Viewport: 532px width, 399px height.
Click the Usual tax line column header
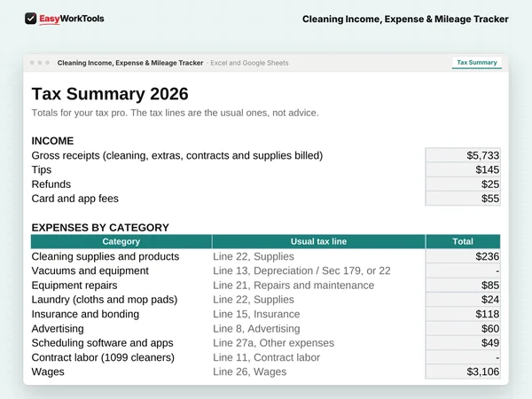pyautogui.click(x=318, y=241)
